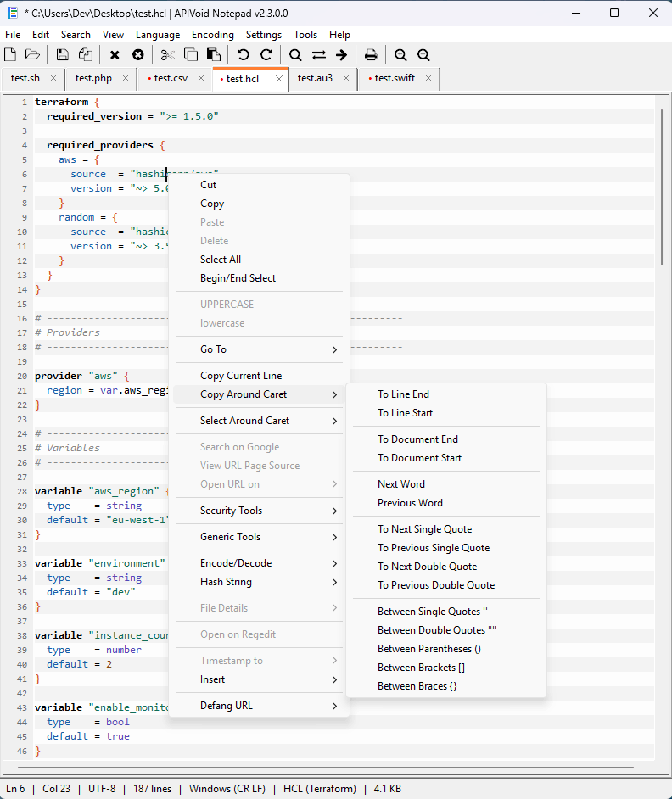Close the test.php tab
The image size is (672, 799).
126,78
